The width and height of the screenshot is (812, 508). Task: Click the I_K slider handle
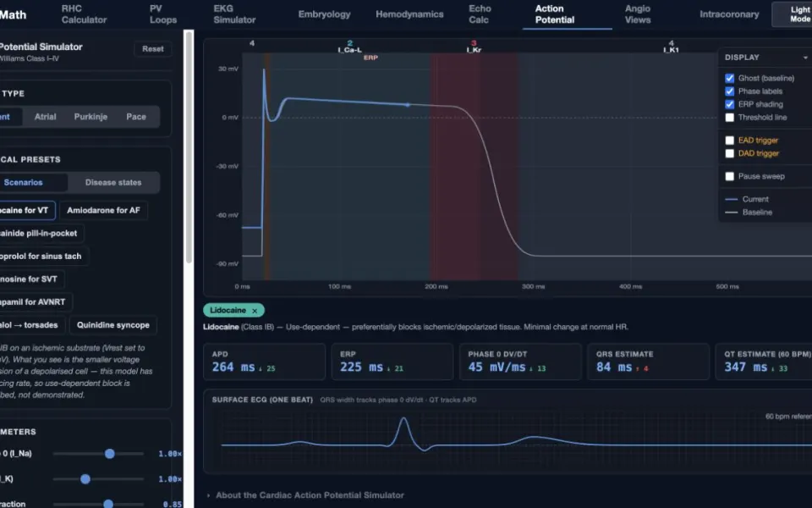point(85,479)
